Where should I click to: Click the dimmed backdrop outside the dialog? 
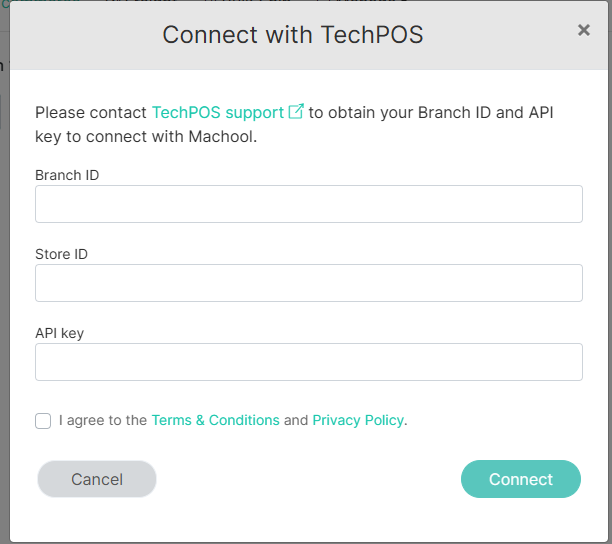pos(4,300)
